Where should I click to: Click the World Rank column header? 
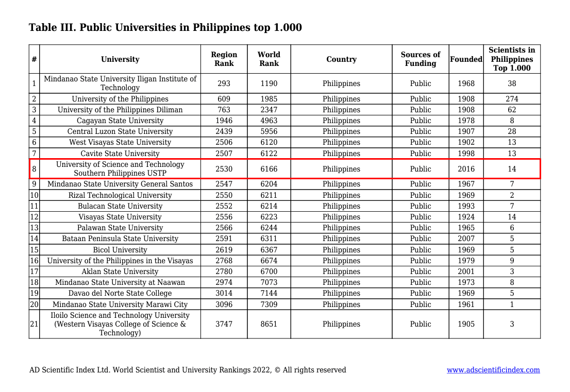coord(269,59)
